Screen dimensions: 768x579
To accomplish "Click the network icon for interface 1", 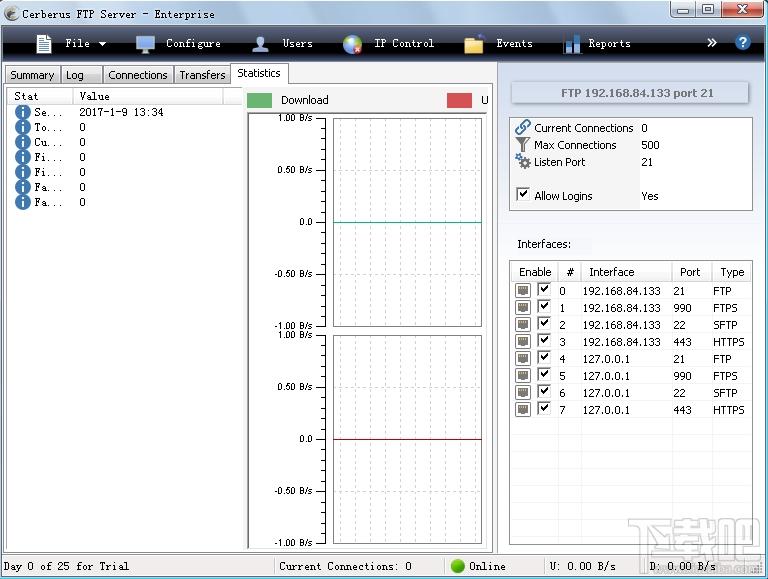I will tap(523, 308).
